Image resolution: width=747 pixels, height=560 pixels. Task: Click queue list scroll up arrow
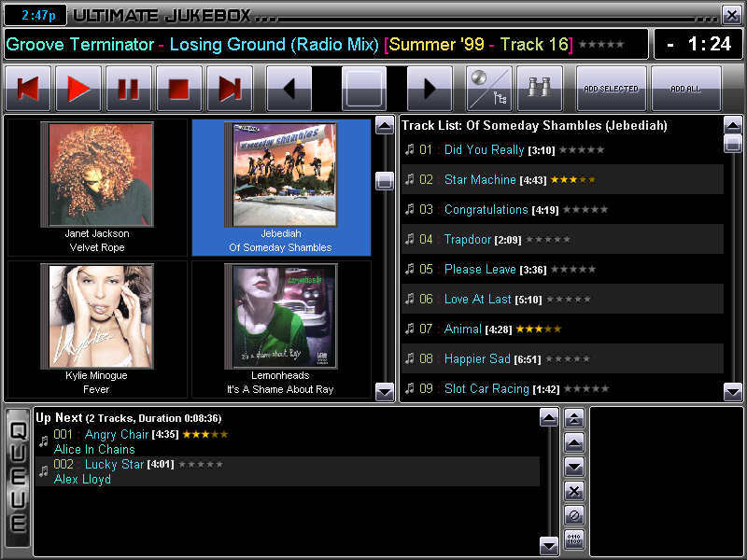click(549, 418)
